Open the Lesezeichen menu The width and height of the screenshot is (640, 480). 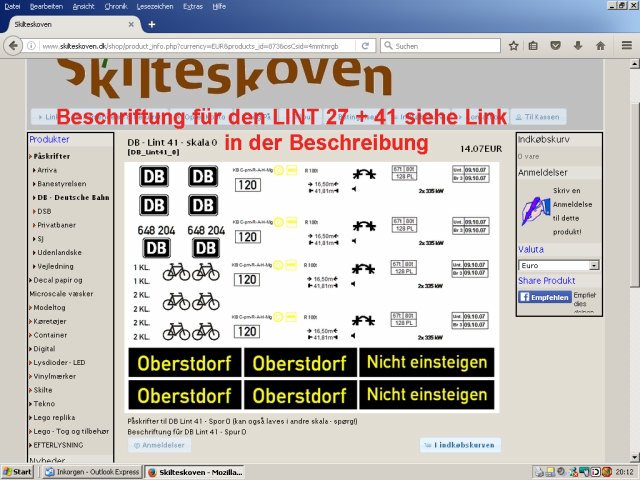coord(155,7)
